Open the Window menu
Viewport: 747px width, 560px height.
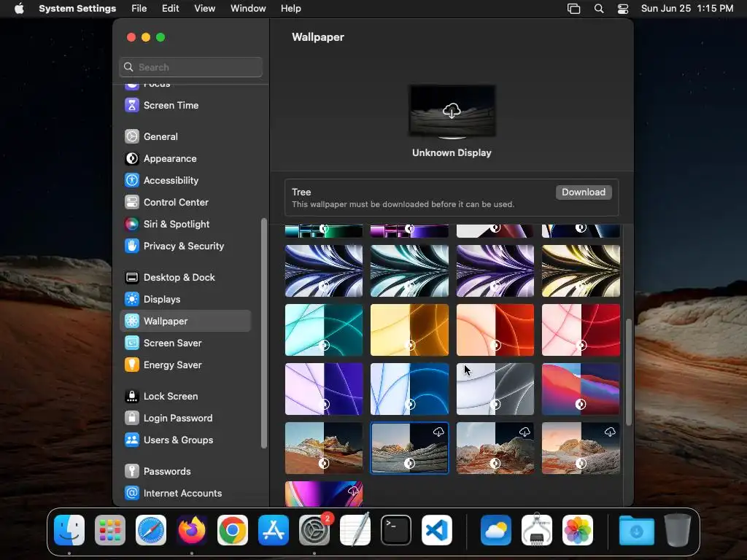pyautogui.click(x=248, y=9)
